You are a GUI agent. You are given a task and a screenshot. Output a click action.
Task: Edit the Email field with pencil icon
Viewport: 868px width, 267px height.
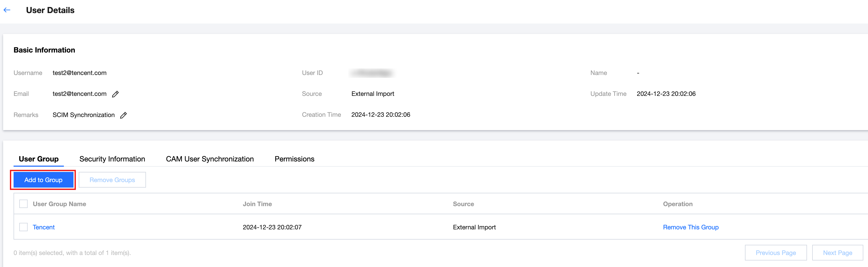click(x=115, y=94)
